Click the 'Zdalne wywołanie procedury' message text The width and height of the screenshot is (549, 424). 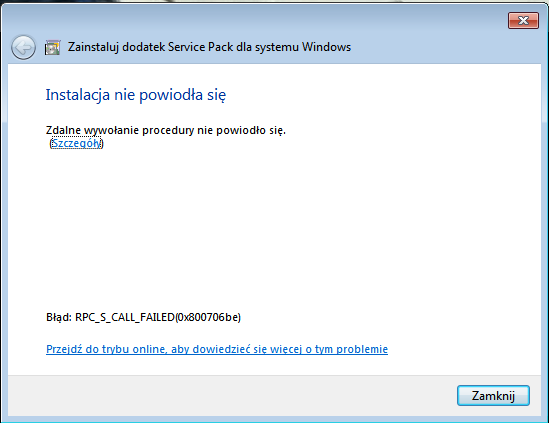pos(166,130)
